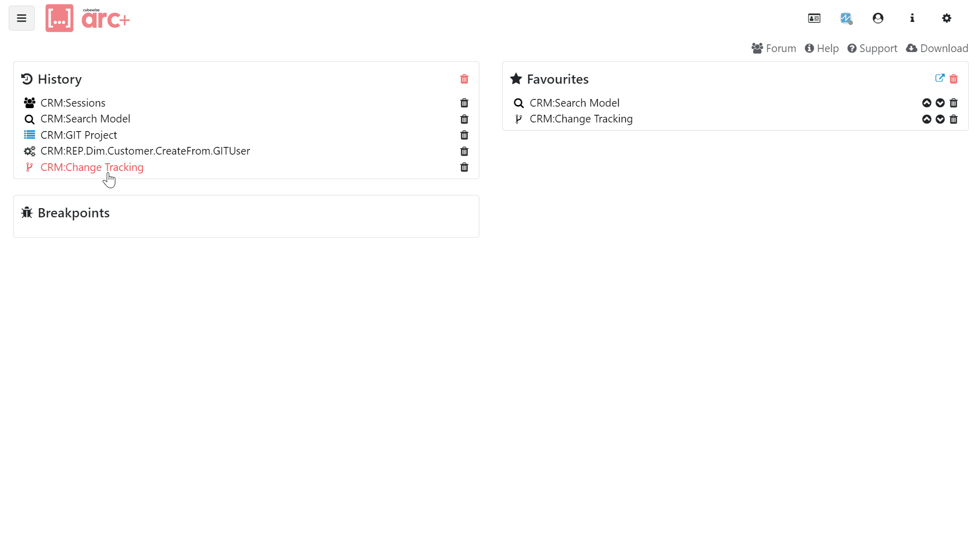
Task: Open the Help link
Action: point(822,48)
